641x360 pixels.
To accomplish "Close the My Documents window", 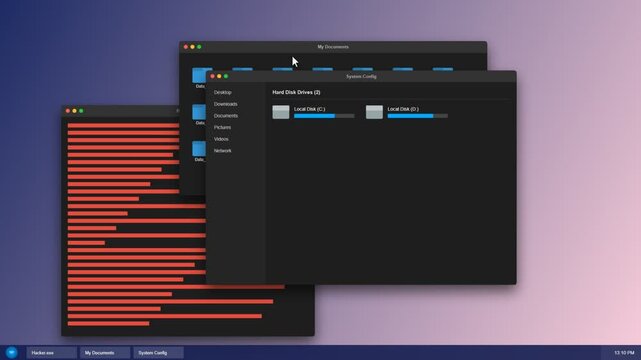I will (x=186, y=47).
